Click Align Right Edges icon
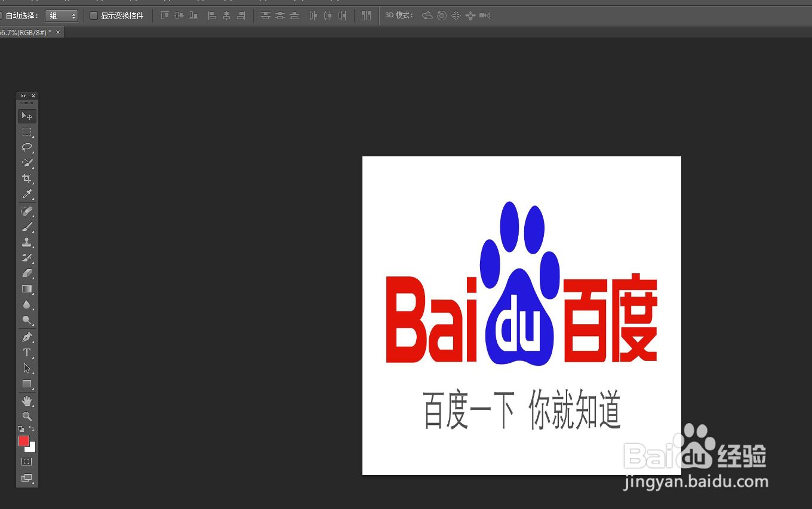812x509 pixels. pos(241,16)
